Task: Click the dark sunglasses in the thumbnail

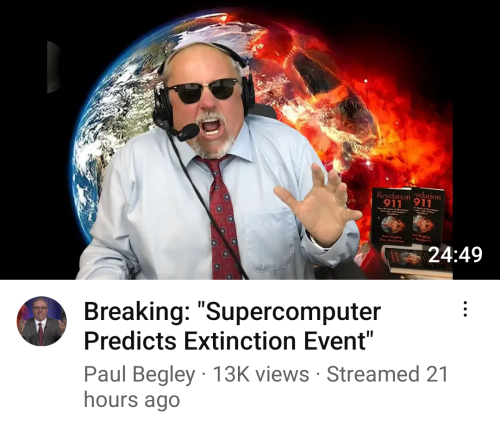Action: coord(203,89)
